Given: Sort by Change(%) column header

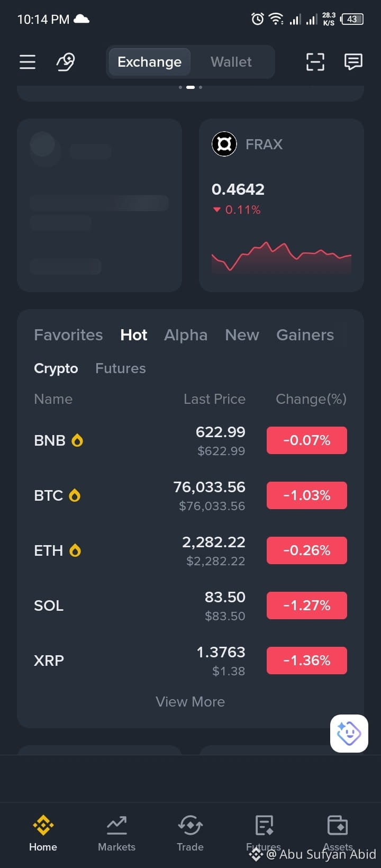Looking at the screenshot, I should (311, 399).
